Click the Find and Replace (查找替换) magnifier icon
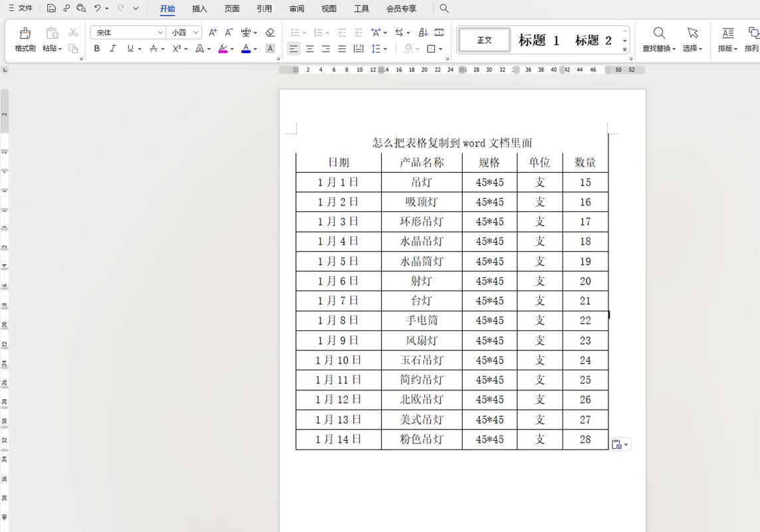This screenshot has height=532, width=760. click(659, 33)
